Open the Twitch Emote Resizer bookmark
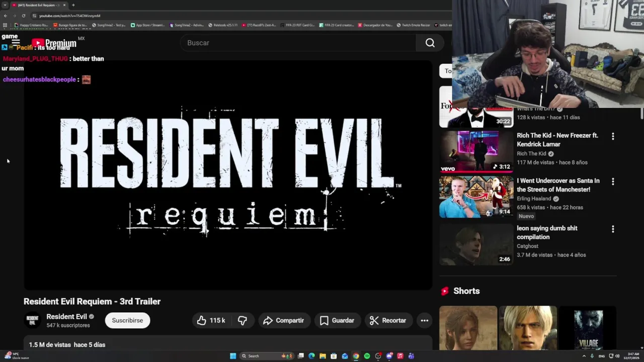The width and height of the screenshot is (644, 362). click(414, 25)
